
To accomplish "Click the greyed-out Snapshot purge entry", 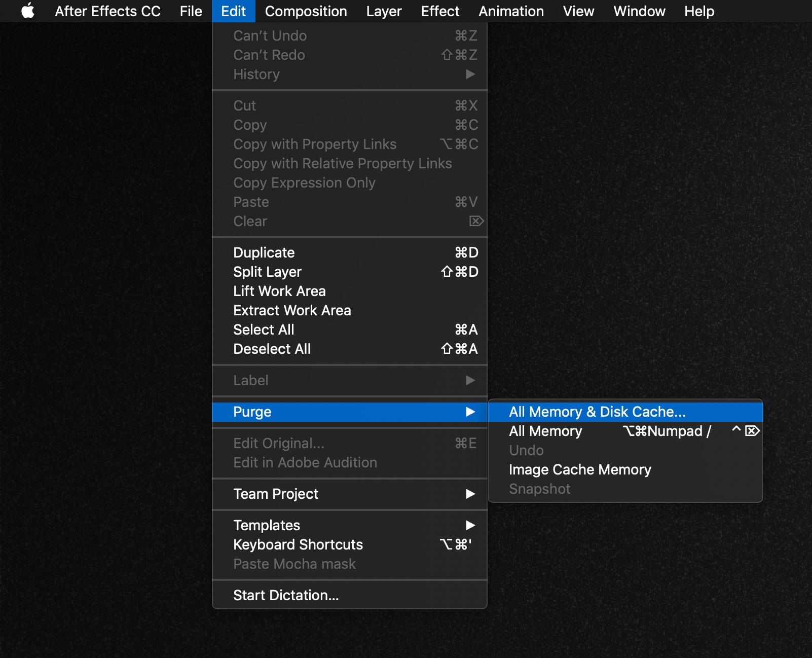I will (x=625, y=489).
